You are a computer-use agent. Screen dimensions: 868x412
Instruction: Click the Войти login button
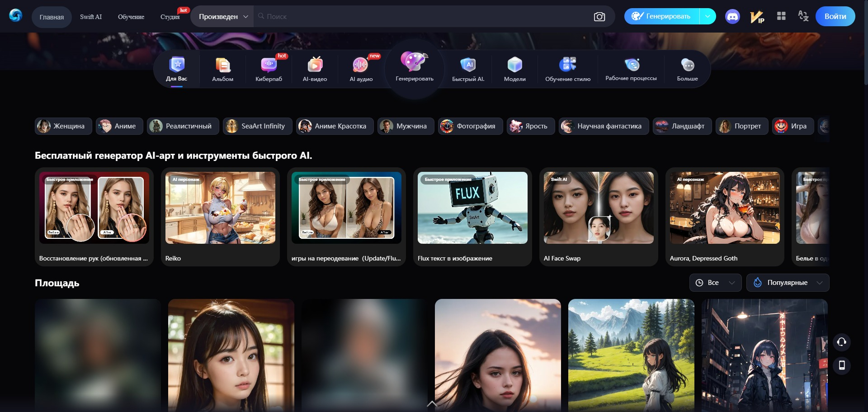click(x=835, y=16)
